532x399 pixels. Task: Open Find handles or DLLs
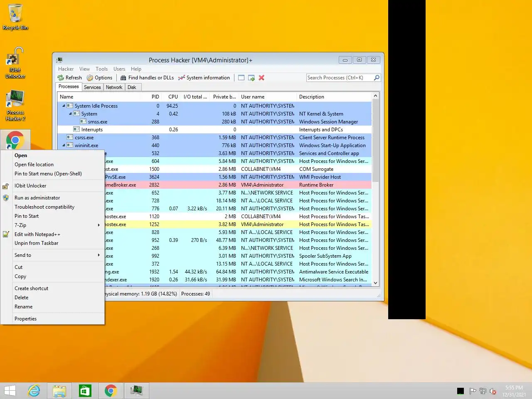click(147, 78)
